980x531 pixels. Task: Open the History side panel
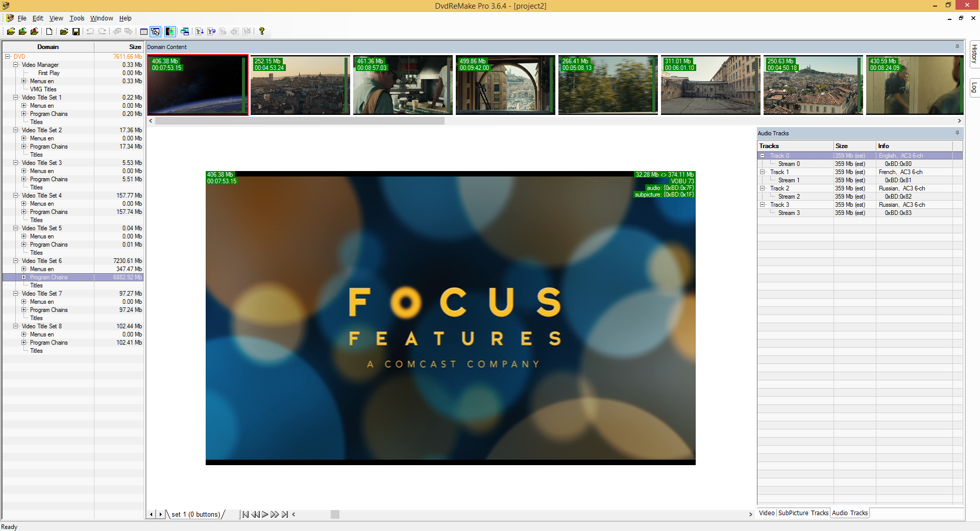click(974, 54)
